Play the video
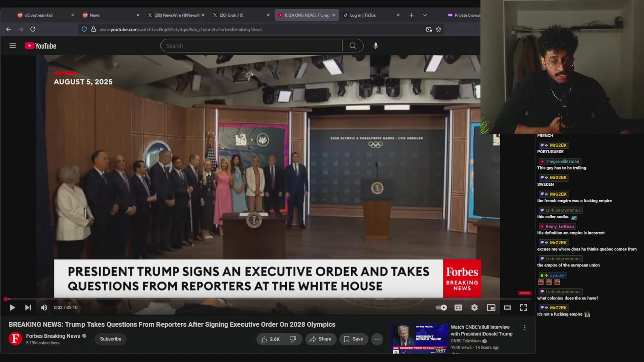Screen dimensions: 644x362 click(x=12, y=307)
